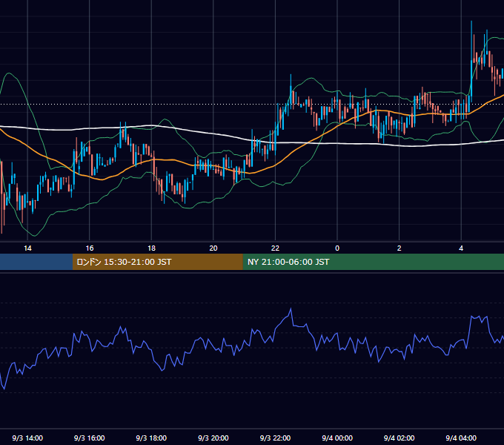Click the blue session bar before ロンドン
The width and height of the screenshot is (504, 445).
tap(36, 262)
